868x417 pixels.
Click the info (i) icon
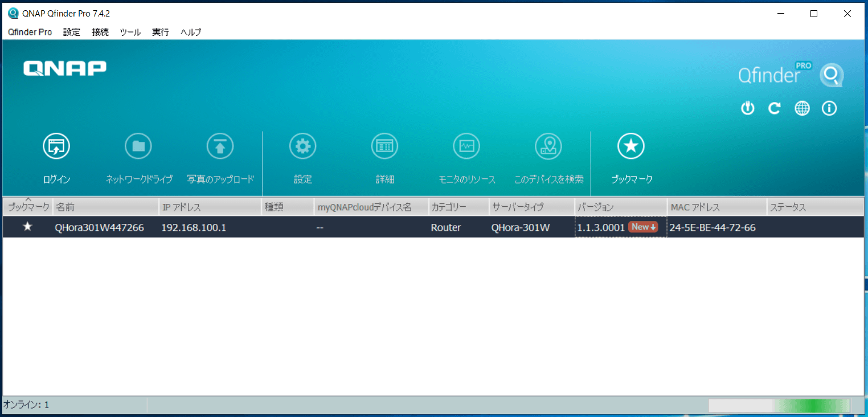coord(829,108)
